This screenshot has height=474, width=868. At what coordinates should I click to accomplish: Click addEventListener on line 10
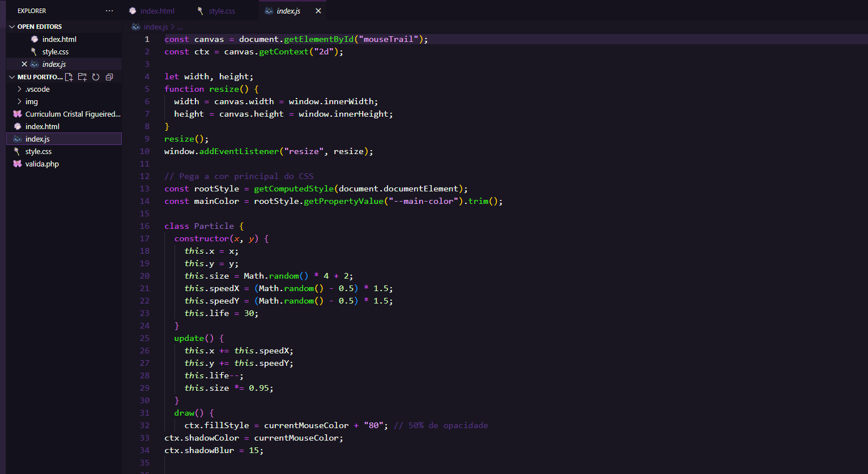(x=239, y=151)
